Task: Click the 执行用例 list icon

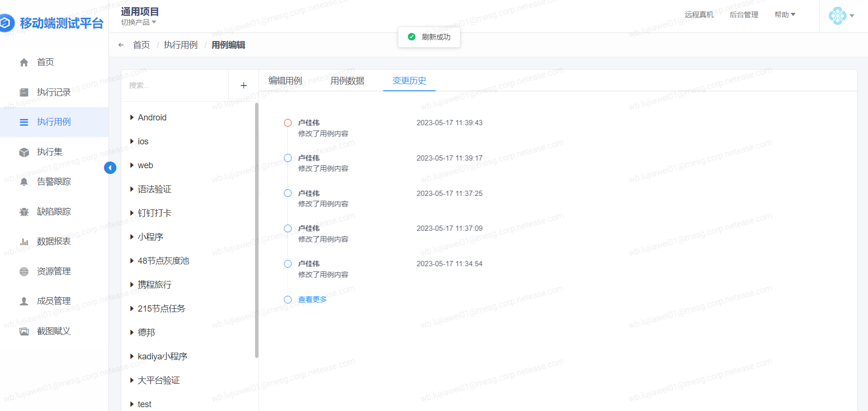Action: click(24, 122)
